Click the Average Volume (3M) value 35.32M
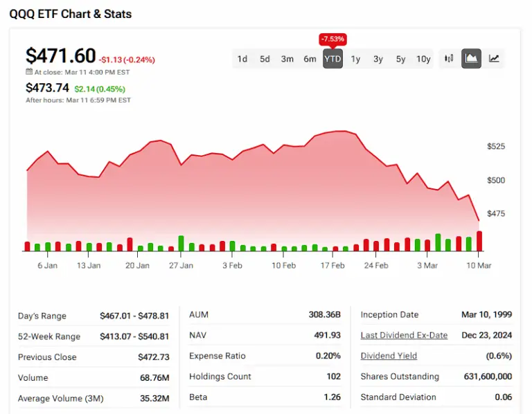532x414 pixels. coord(154,398)
